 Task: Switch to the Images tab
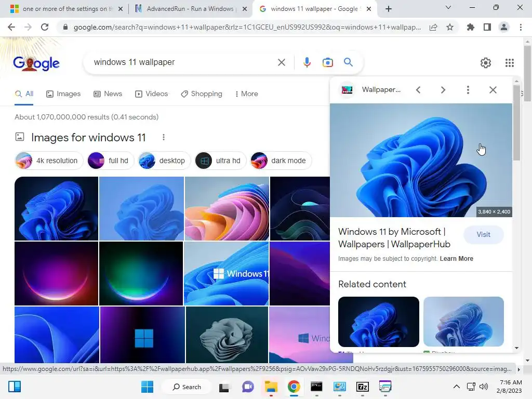coord(63,94)
